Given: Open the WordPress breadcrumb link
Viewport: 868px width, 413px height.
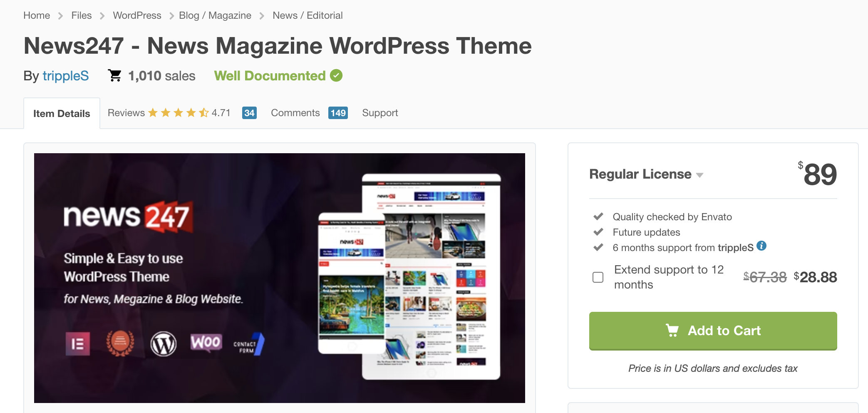Looking at the screenshot, I should tap(137, 15).
